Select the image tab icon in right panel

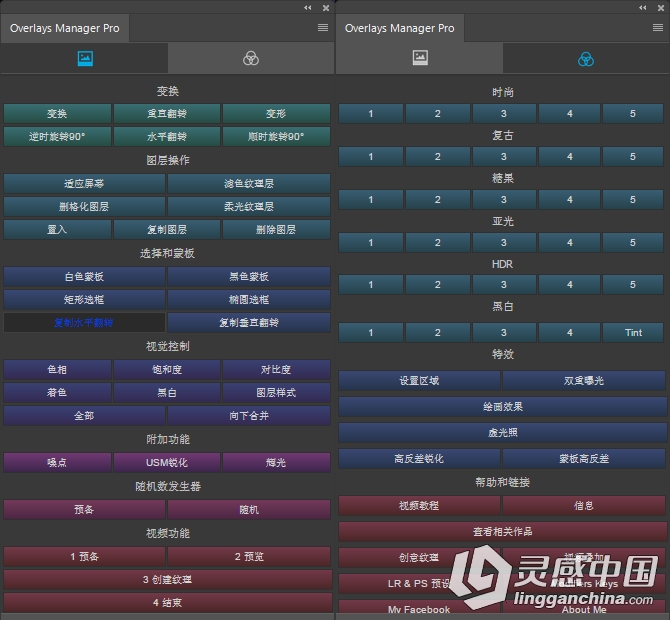(420, 58)
